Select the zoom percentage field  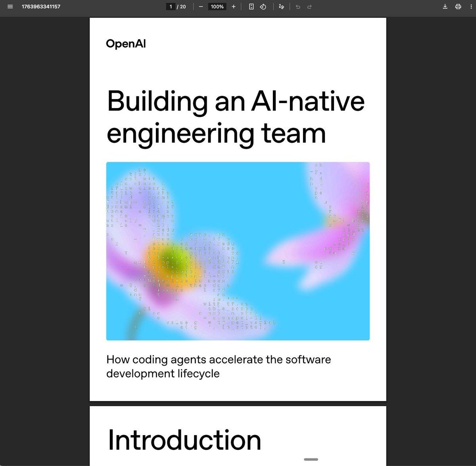coord(217,6)
